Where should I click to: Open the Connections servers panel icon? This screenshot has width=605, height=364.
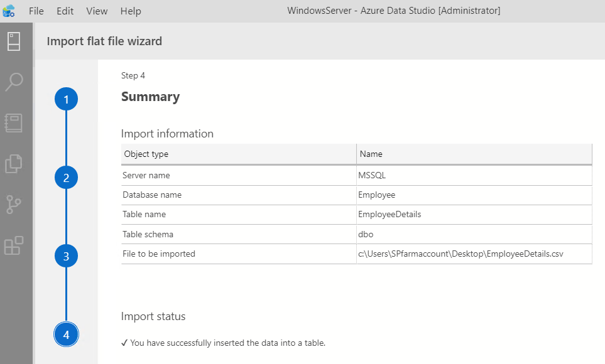pyautogui.click(x=14, y=41)
